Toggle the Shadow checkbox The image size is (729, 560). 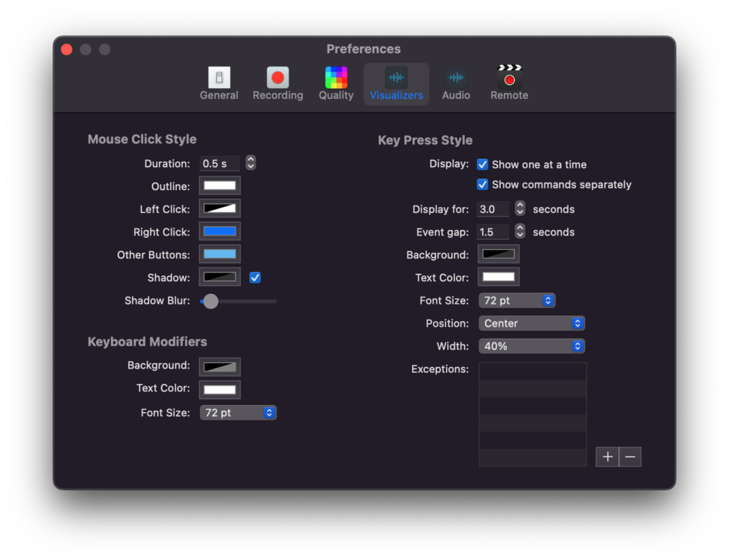click(x=255, y=278)
